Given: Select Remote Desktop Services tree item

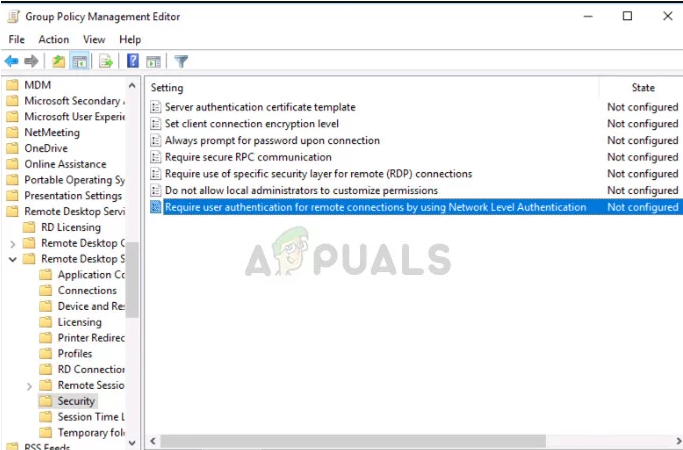Looking at the screenshot, I should click(74, 212).
